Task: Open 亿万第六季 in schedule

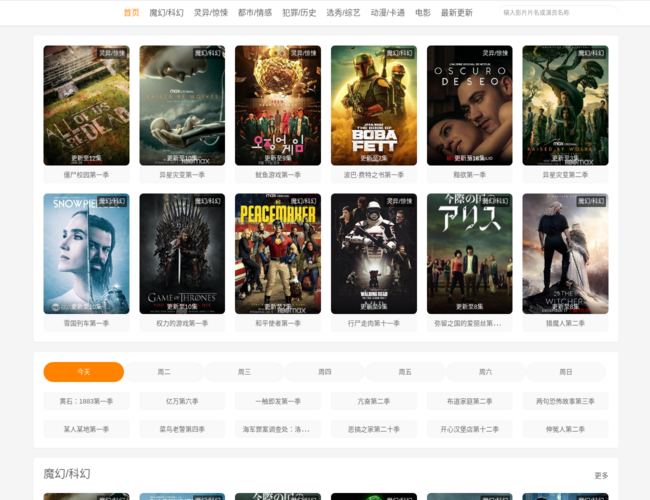Action: point(182,401)
